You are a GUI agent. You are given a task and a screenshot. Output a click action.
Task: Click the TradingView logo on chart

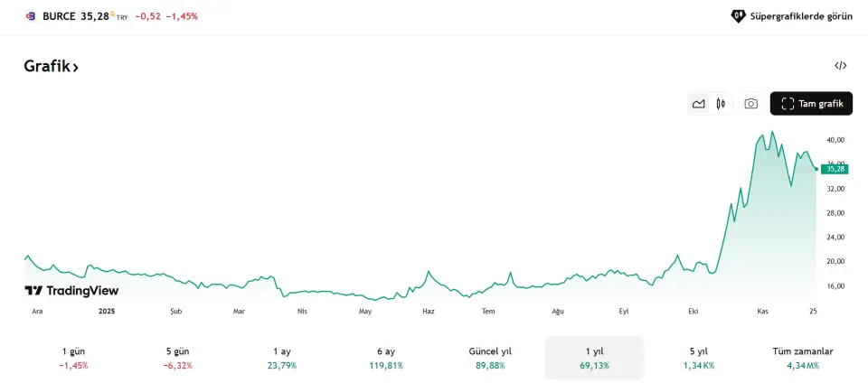[x=71, y=291]
